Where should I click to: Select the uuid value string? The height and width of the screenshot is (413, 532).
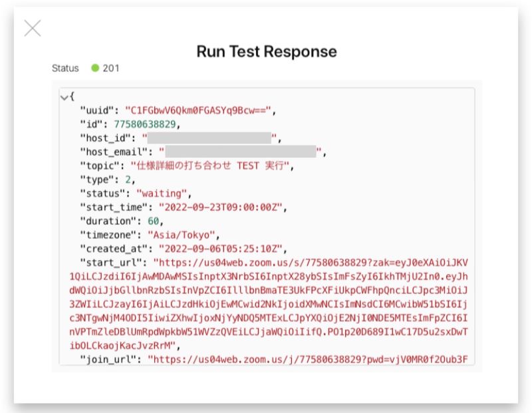(198, 110)
